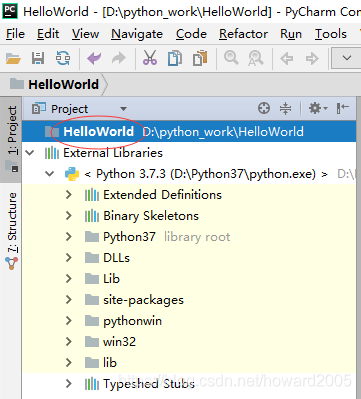
Task: Select the Python 3.7.3 interpreter entry
Action: click(206, 174)
